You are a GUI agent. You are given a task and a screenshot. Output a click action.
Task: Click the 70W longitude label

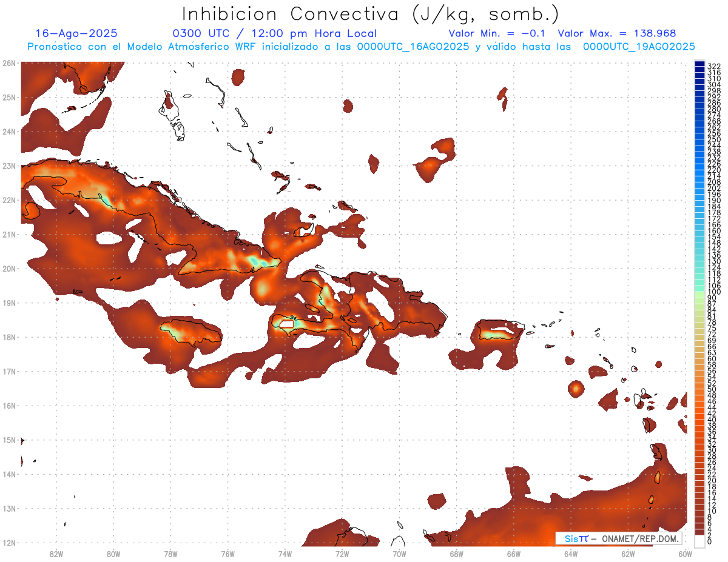click(x=399, y=554)
